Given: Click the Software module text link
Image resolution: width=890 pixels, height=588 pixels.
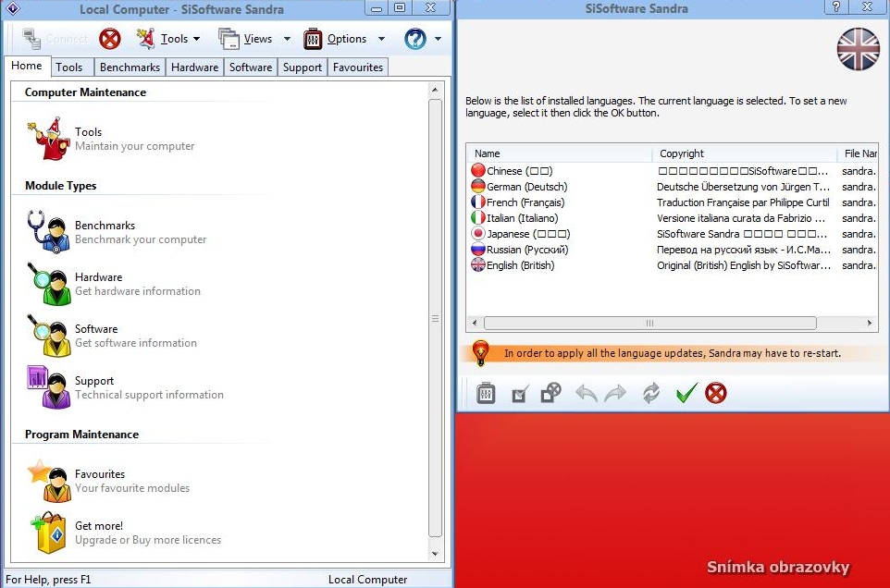Looking at the screenshot, I should click(x=96, y=329).
